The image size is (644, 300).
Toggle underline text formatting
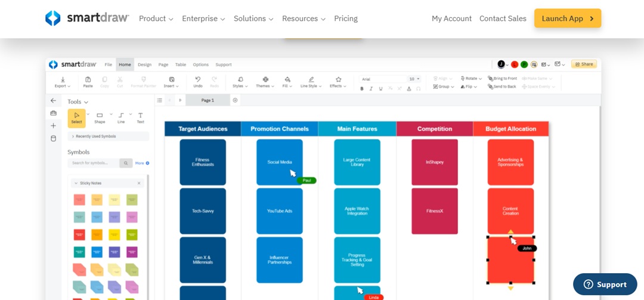tap(380, 89)
